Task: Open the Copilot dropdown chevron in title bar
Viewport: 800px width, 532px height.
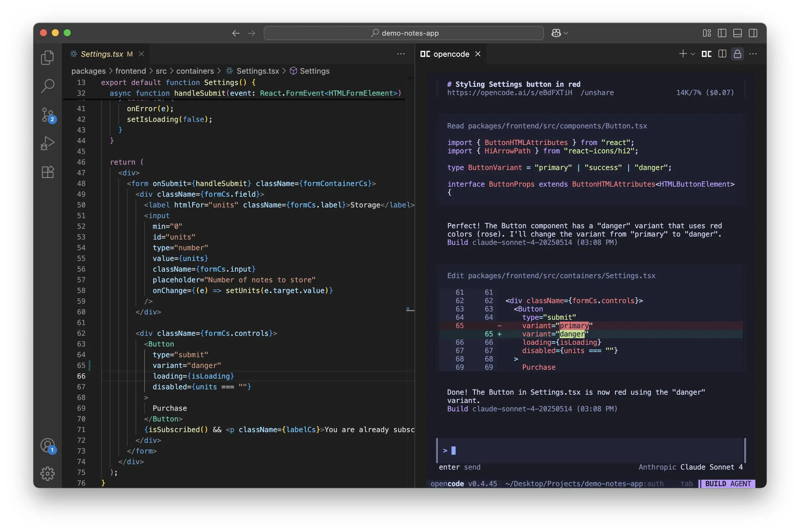Action: click(x=566, y=33)
